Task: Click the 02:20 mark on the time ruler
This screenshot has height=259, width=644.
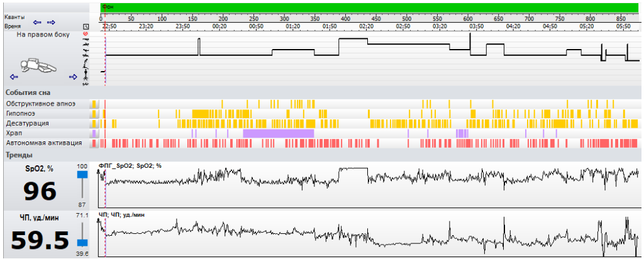Action: point(366,26)
